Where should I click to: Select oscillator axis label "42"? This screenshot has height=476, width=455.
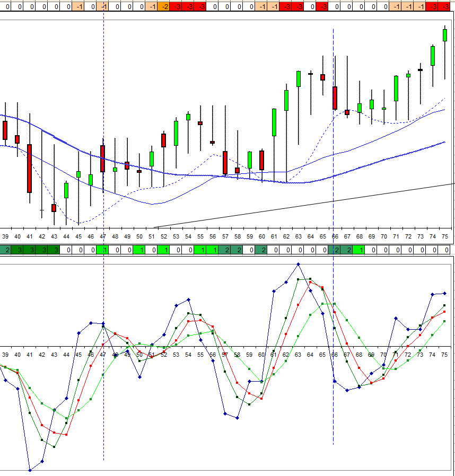click(x=42, y=355)
